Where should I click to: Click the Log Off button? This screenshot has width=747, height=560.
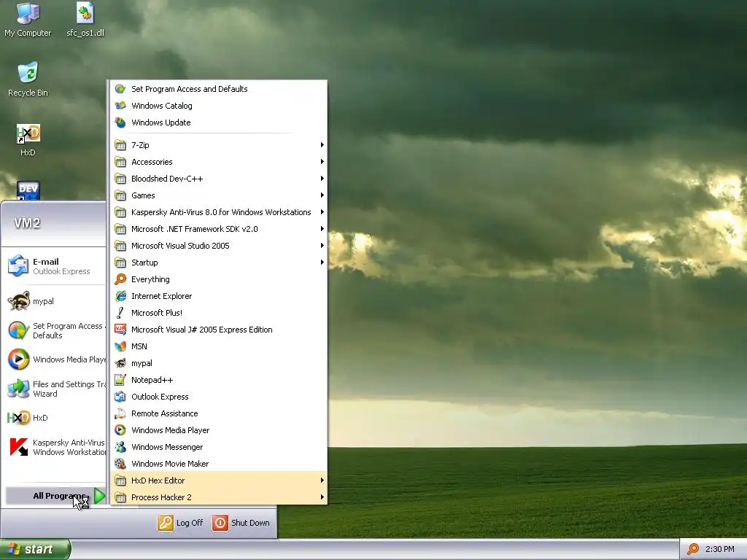click(181, 523)
